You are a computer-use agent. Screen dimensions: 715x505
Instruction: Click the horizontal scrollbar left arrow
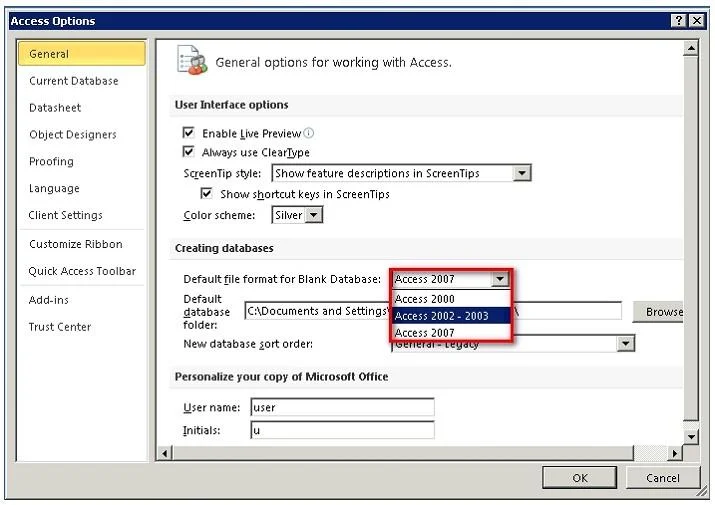(165, 453)
